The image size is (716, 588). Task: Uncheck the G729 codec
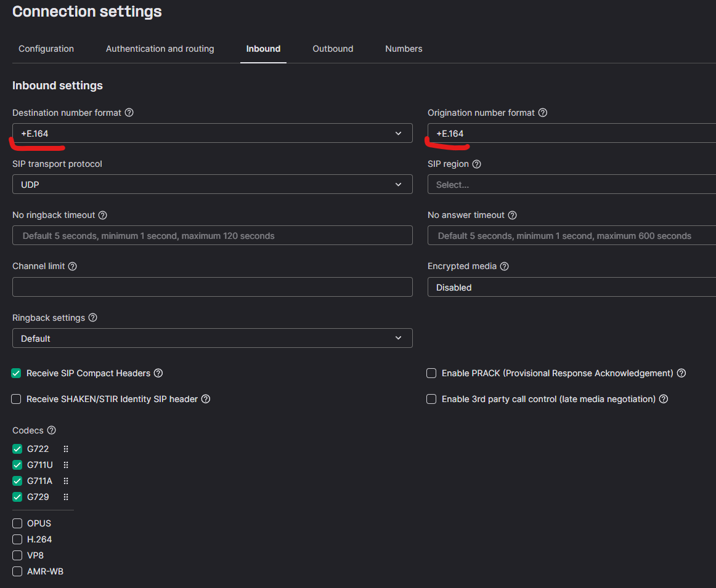pos(17,497)
